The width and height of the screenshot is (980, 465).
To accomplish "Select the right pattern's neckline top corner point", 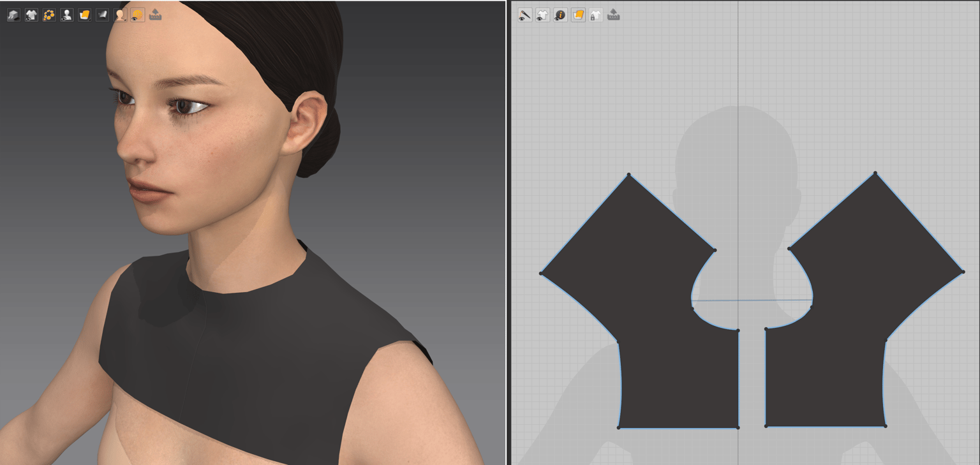I will coord(789,249).
